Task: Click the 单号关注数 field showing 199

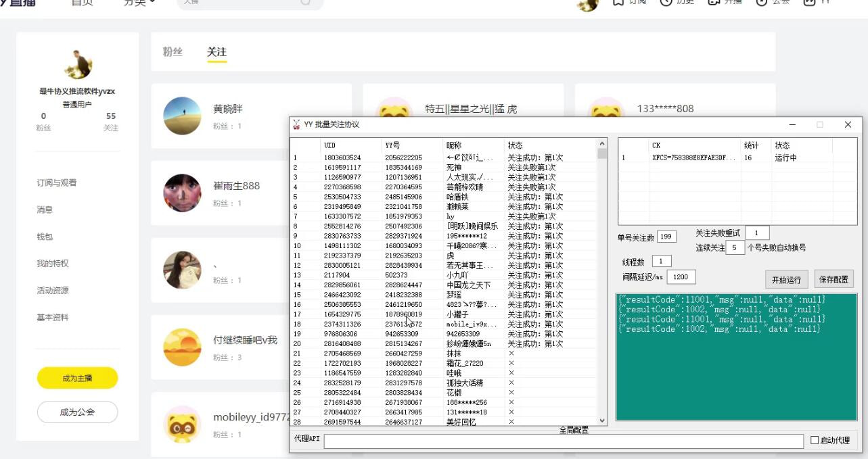Action: (x=666, y=237)
